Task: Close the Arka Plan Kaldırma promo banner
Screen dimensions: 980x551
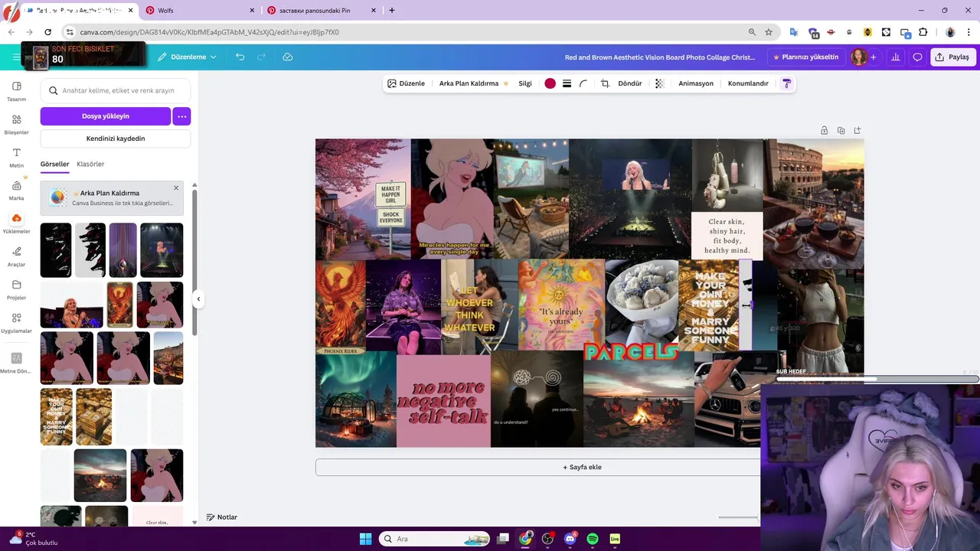Action: pos(176,187)
